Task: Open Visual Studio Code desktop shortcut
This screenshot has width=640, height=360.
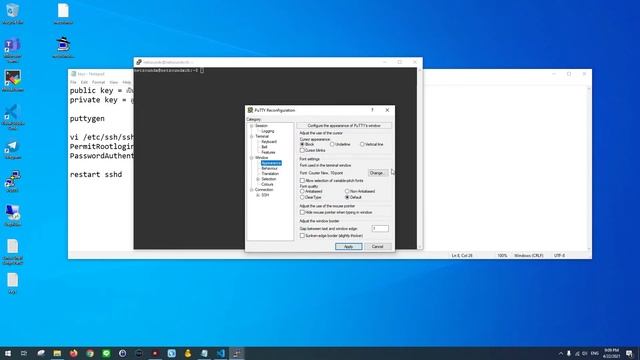Action: coord(13,116)
